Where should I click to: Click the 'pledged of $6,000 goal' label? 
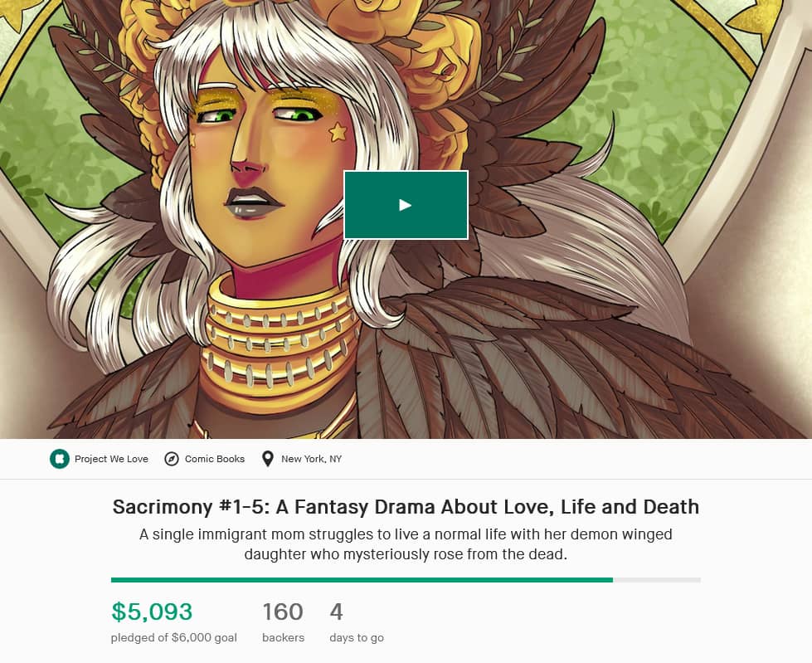[x=174, y=638]
